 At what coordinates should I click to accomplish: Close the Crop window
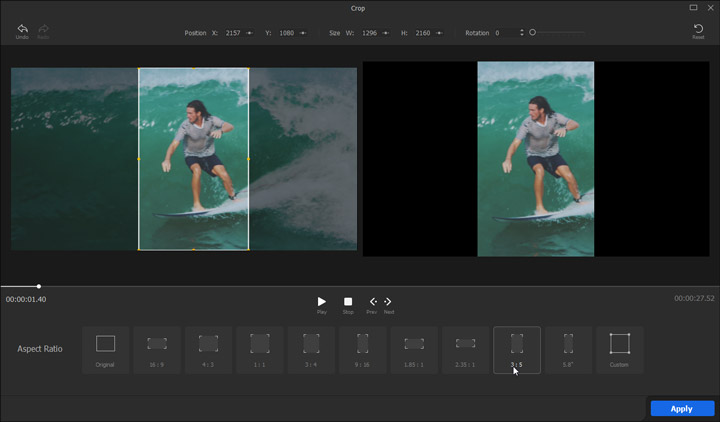tap(710, 7)
